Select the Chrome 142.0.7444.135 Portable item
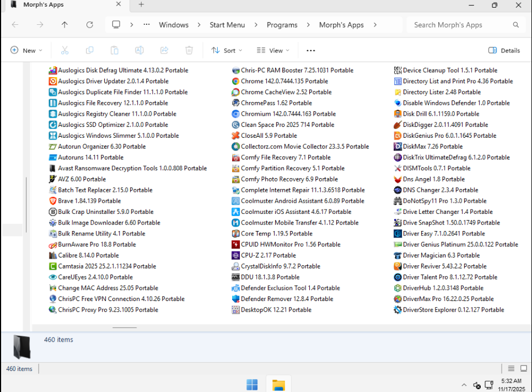The height and width of the screenshot is (392, 532). point(284,81)
